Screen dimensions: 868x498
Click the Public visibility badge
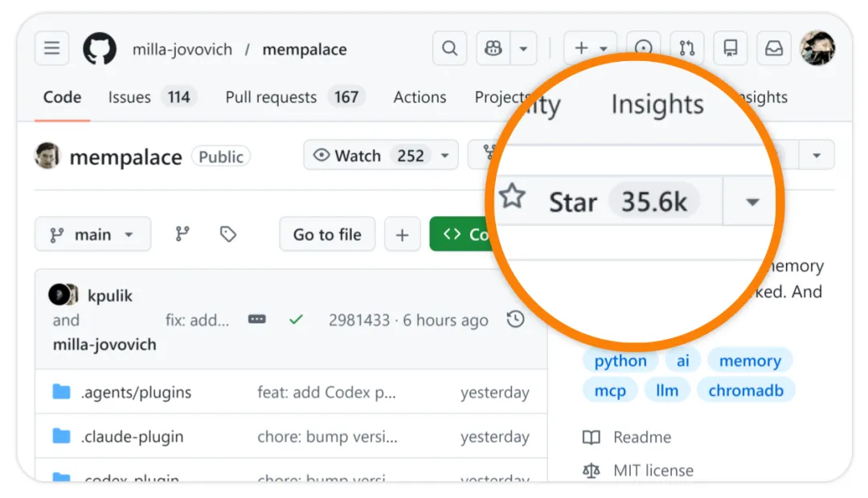click(x=221, y=157)
